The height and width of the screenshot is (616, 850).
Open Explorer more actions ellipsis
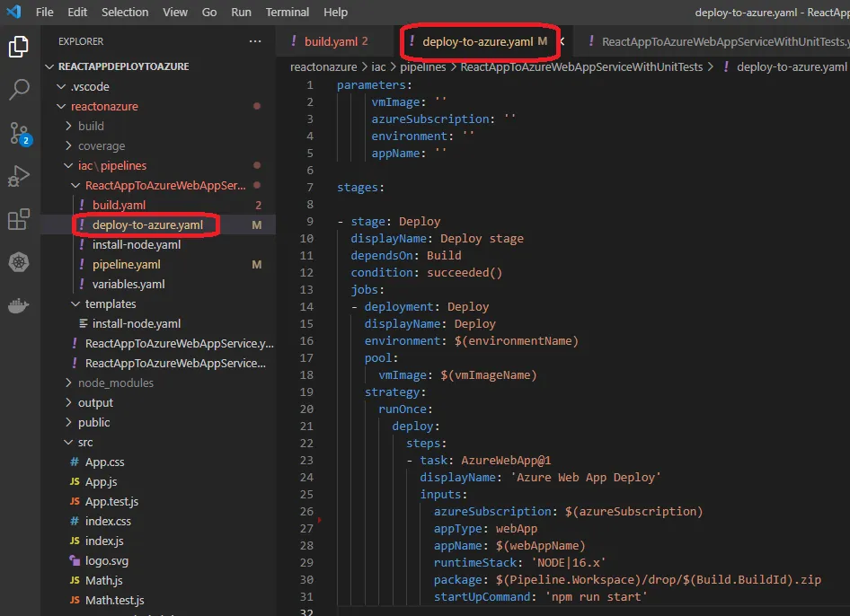click(256, 41)
